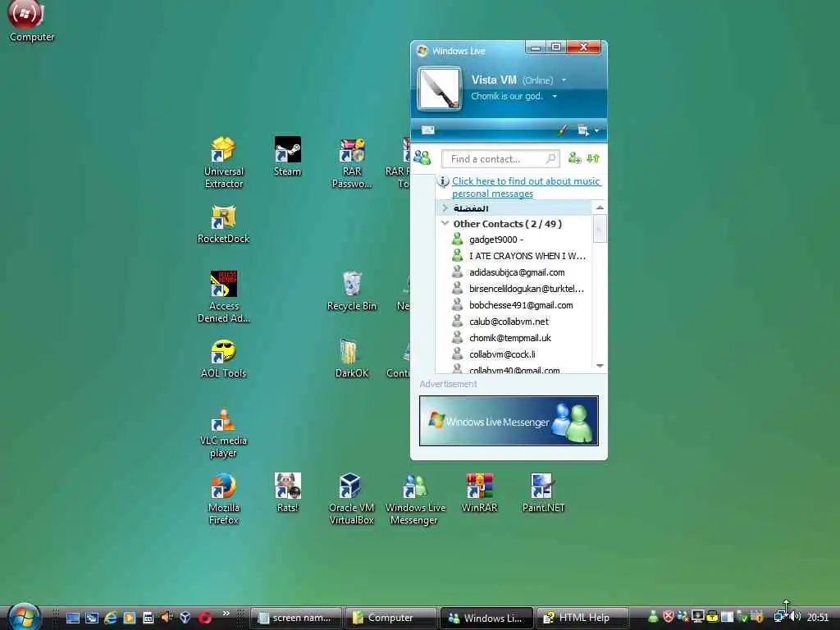The height and width of the screenshot is (630, 840).
Task: Select the Oracle VM VirtualBox desktop icon
Action: click(x=351, y=500)
